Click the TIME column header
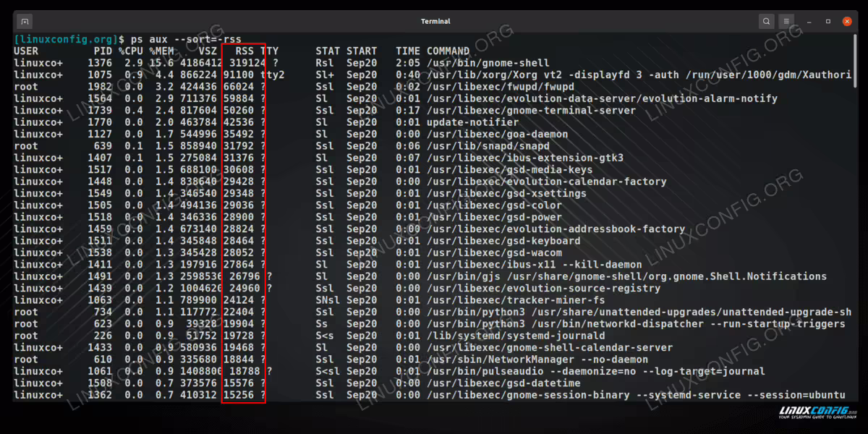The width and height of the screenshot is (868, 434). click(x=408, y=51)
